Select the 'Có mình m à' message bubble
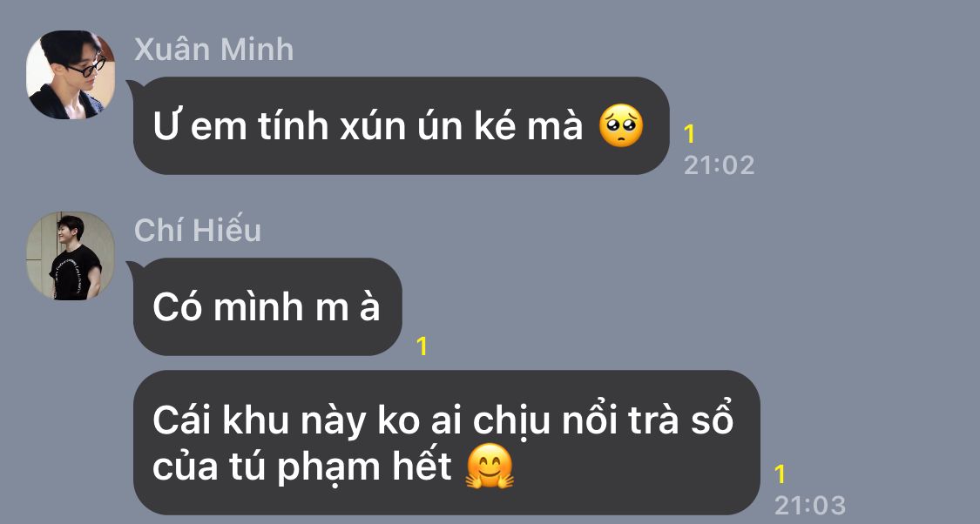 [x=267, y=306]
